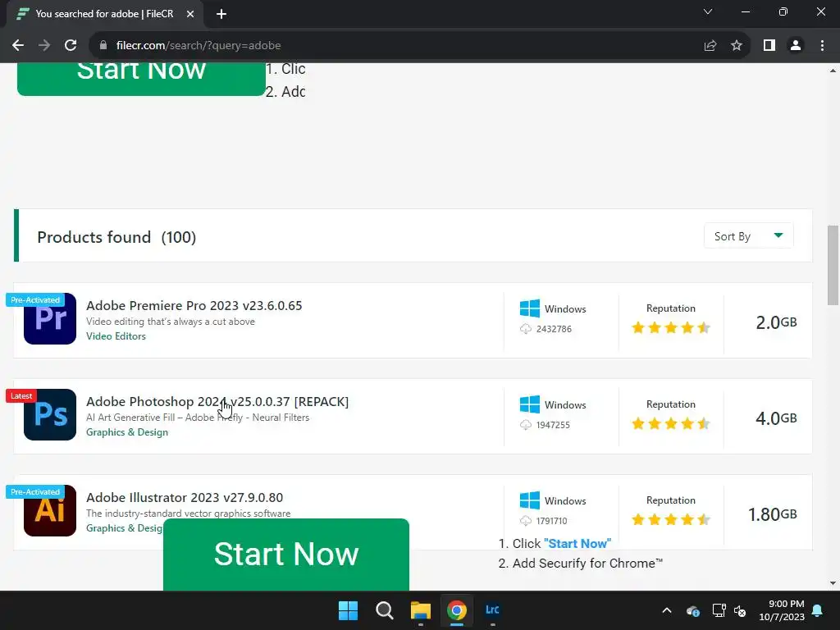This screenshot has height=630, width=840.
Task: Open Adobe Illustrator 2023 v27.9.0.80
Action: coord(185,497)
